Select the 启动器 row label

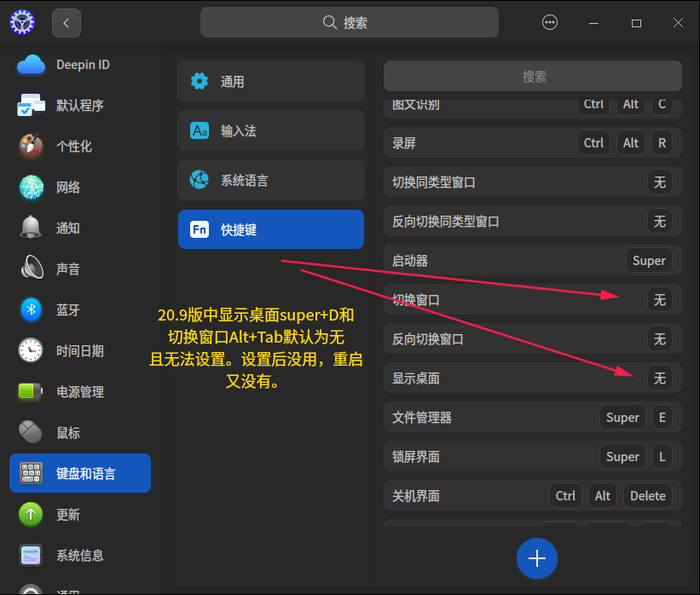point(410,261)
